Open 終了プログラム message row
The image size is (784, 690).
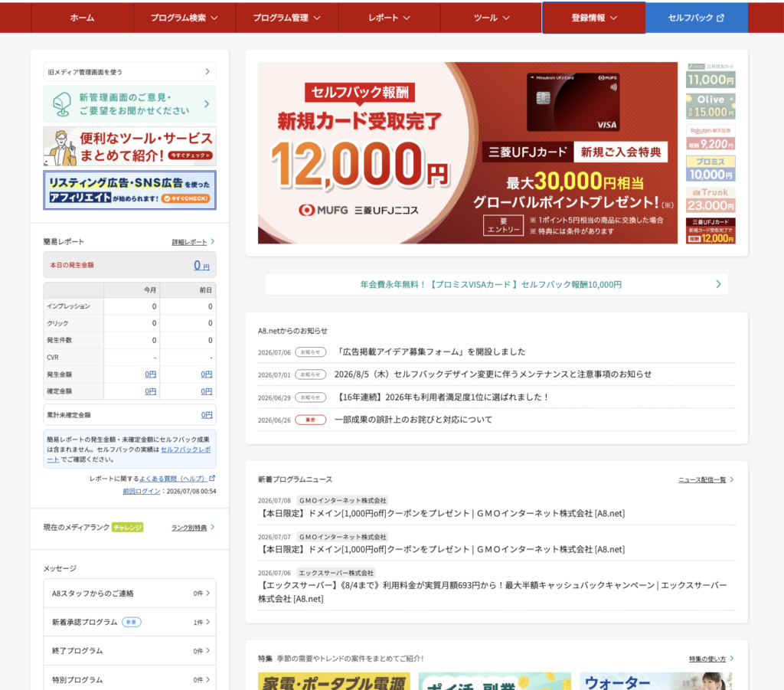click(x=129, y=651)
